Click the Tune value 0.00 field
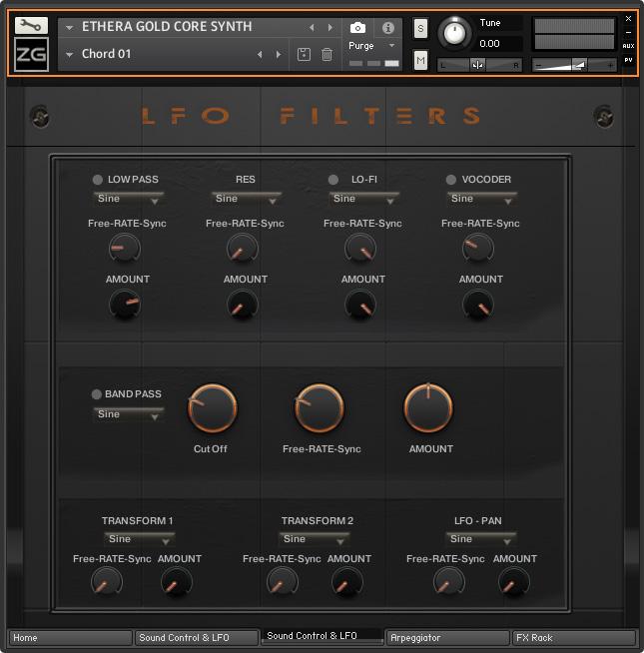Viewport: 644px width, 653px height. coord(498,44)
